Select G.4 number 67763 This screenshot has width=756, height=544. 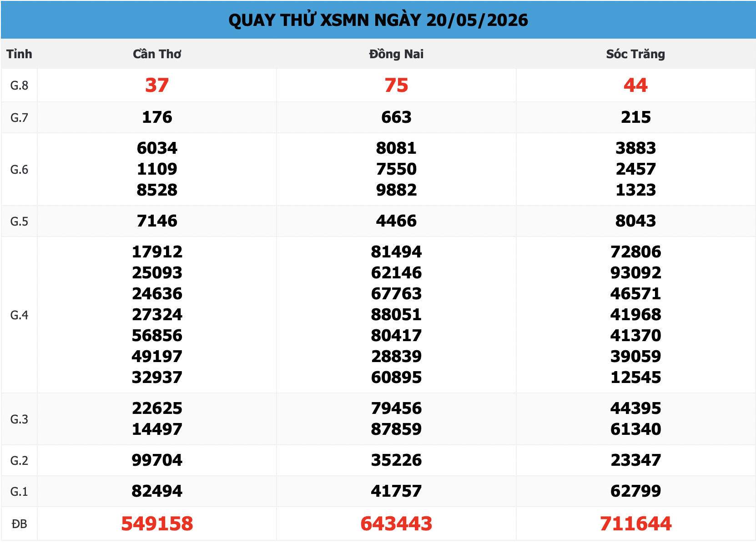[x=396, y=294]
